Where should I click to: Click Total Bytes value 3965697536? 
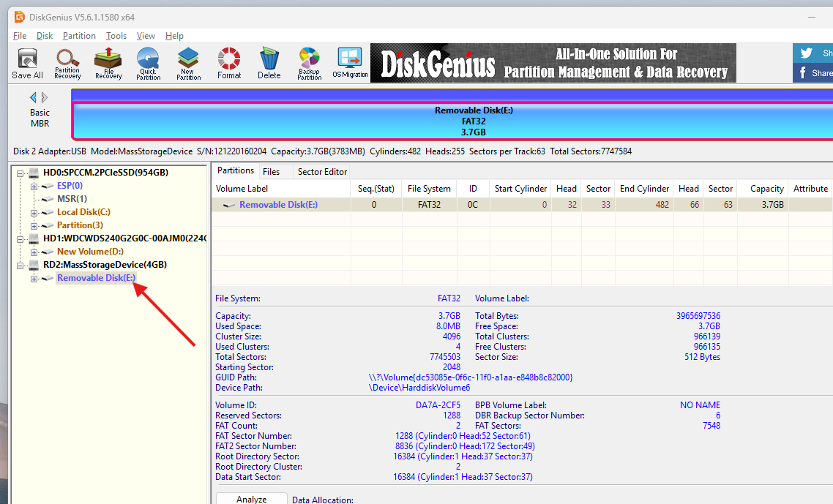[698, 315]
